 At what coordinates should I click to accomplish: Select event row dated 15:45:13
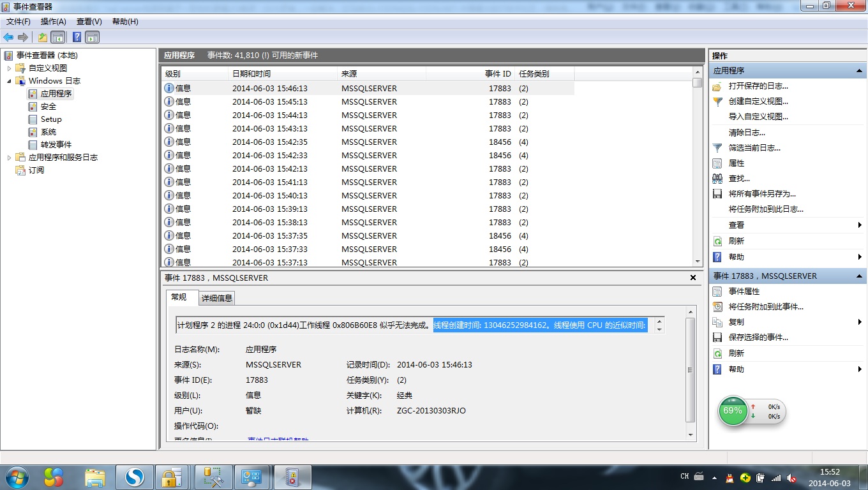click(x=368, y=102)
